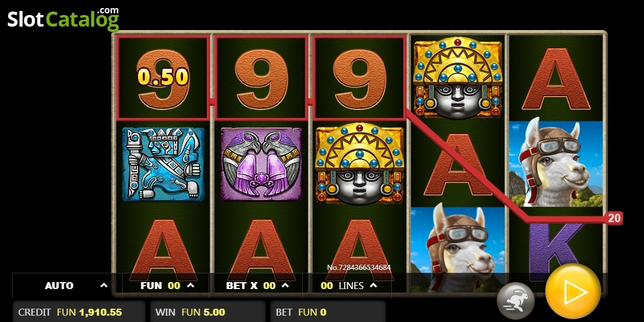Image resolution: width=644 pixels, height=322 pixels.
Task: Select the llama pilot symbol on the fifth reel
Action: click(556, 163)
